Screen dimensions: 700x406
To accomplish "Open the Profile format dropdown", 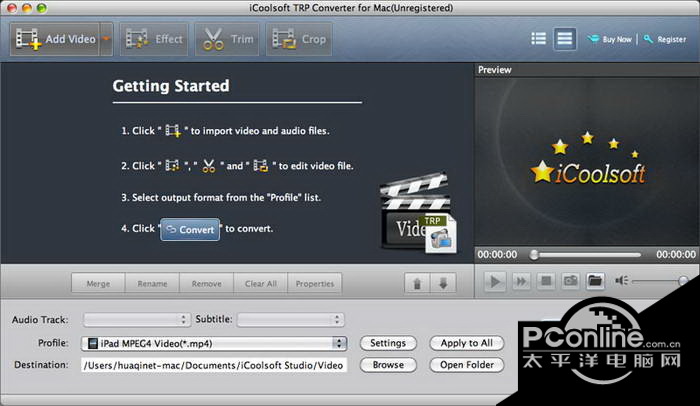I will coord(214,343).
